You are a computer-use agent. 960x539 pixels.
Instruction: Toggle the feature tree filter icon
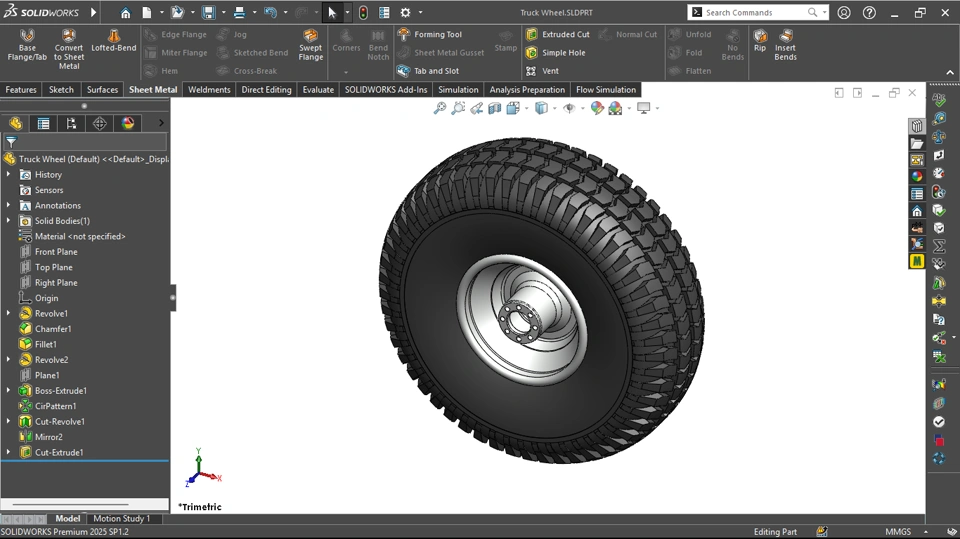coord(11,142)
